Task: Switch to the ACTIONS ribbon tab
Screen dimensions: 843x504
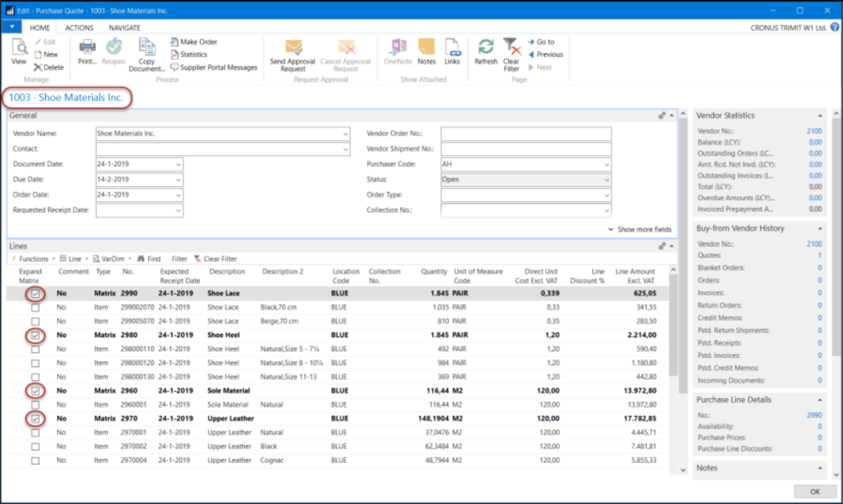Action: (79, 28)
